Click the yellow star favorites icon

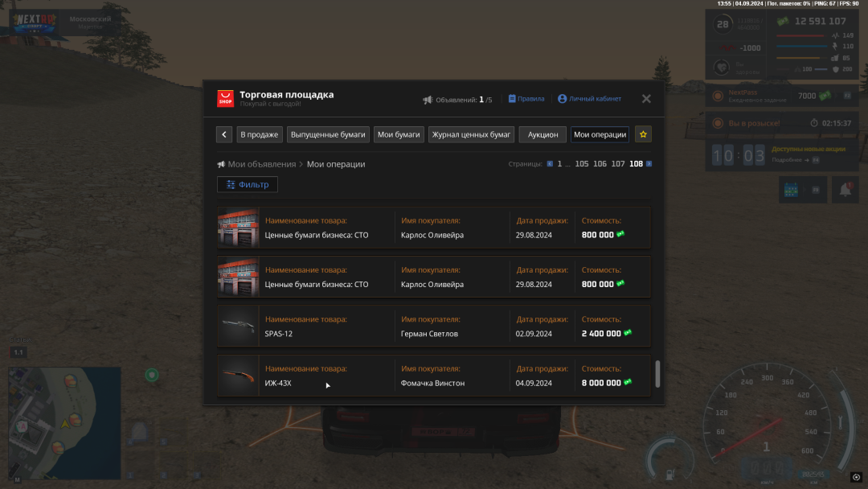pos(643,134)
